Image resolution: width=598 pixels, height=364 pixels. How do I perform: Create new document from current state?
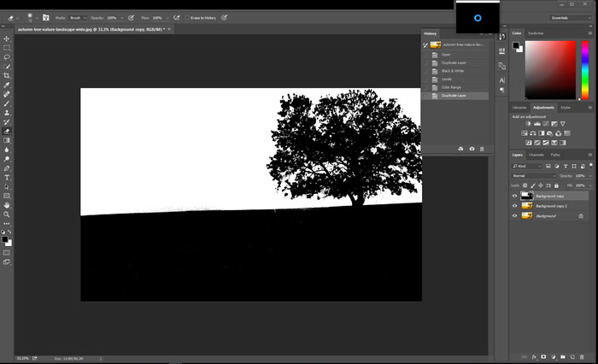coord(460,149)
